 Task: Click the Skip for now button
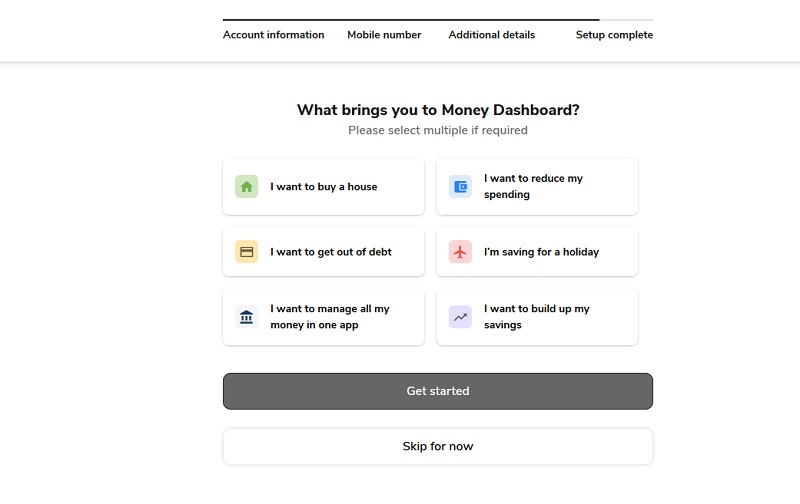(x=437, y=446)
